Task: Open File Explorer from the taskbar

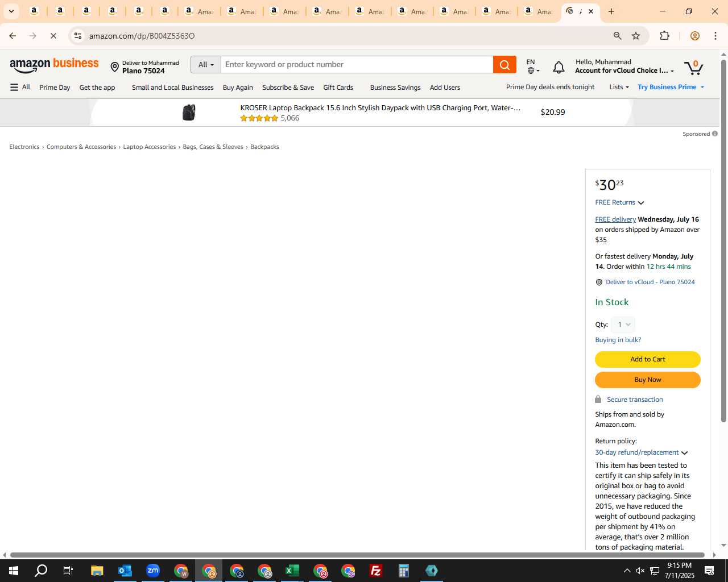Action: click(97, 571)
